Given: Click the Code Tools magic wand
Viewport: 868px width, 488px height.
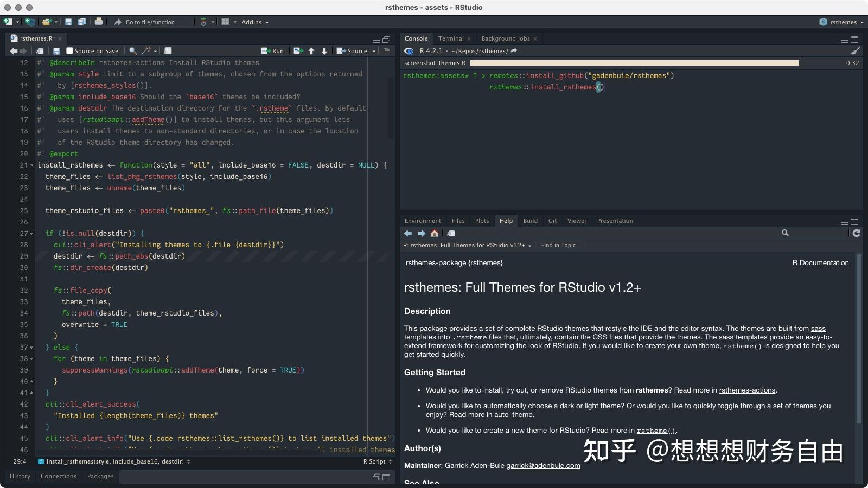Looking at the screenshot, I should (146, 51).
